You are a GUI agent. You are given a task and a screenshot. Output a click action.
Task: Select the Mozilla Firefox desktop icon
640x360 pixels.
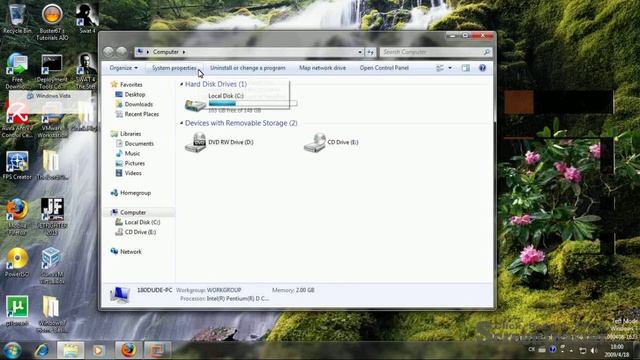click(x=17, y=217)
